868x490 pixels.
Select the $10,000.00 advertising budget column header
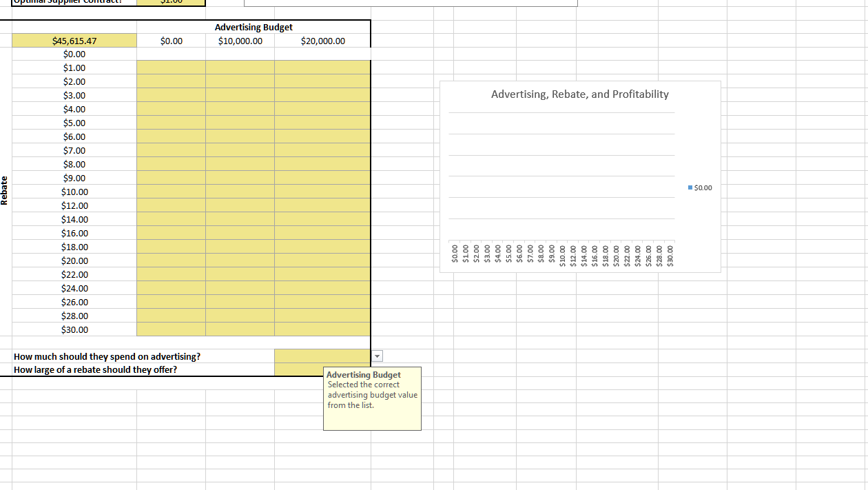tap(239, 41)
